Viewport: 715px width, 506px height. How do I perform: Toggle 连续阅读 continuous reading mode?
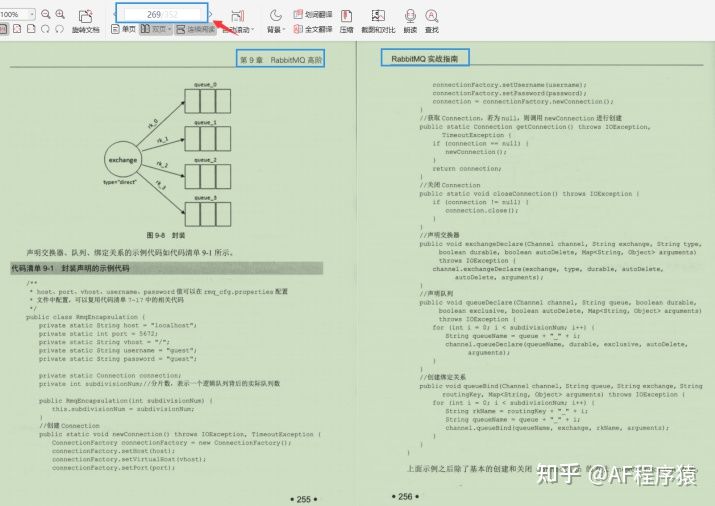tap(196, 29)
